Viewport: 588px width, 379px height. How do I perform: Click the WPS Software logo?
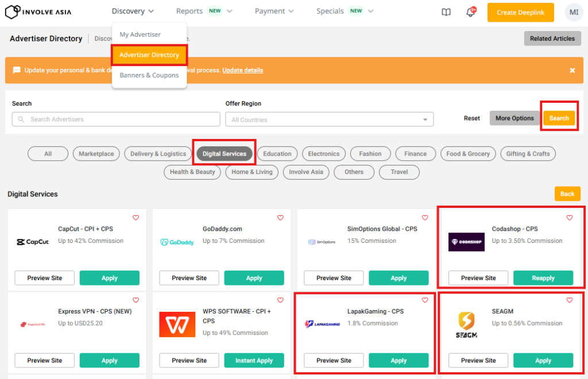pyautogui.click(x=177, y=324)
